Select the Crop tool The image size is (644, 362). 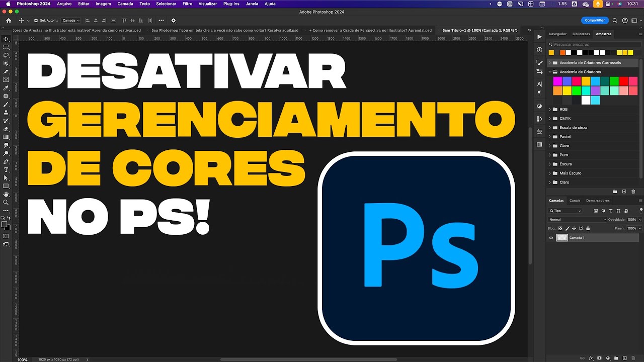pos(6,71)
